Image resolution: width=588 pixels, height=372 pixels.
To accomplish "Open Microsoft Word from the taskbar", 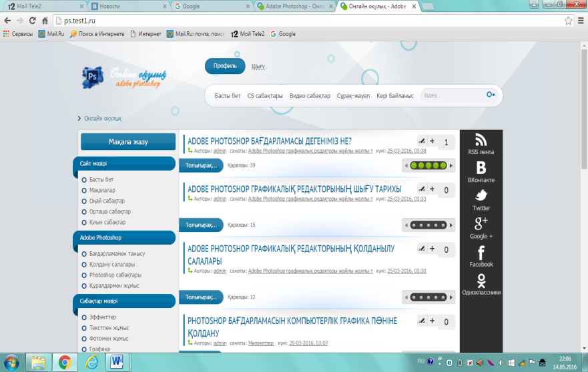I will coord(117,363).
